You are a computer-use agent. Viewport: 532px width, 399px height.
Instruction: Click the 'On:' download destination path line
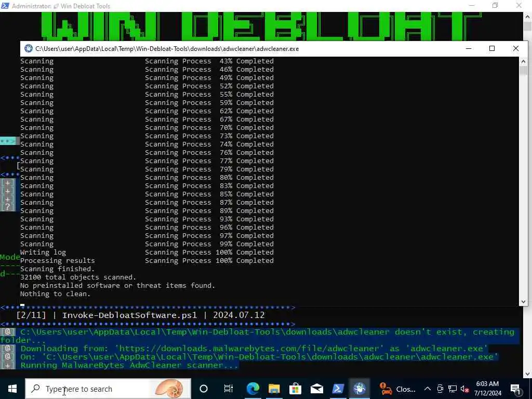(260, 357)
